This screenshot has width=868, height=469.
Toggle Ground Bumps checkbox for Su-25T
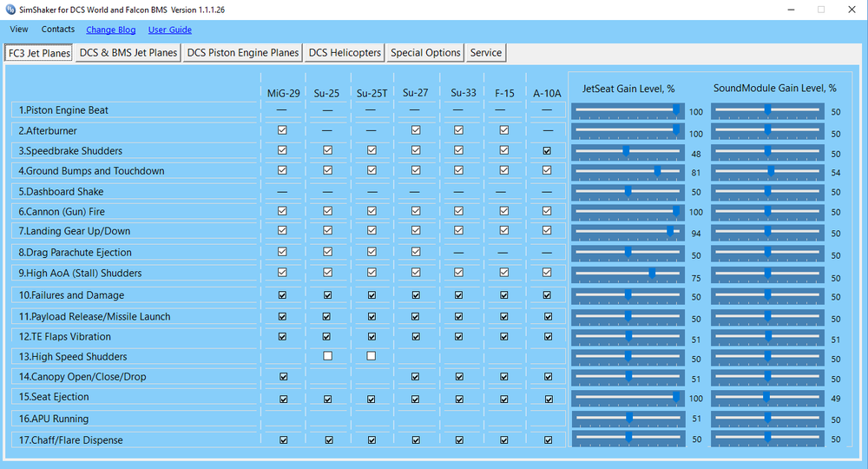(372, 170)
